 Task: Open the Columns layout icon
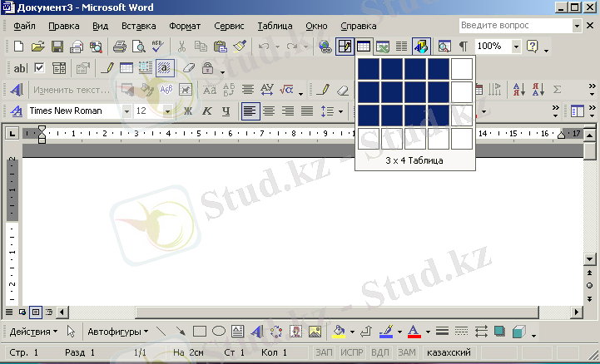(401, 47)
